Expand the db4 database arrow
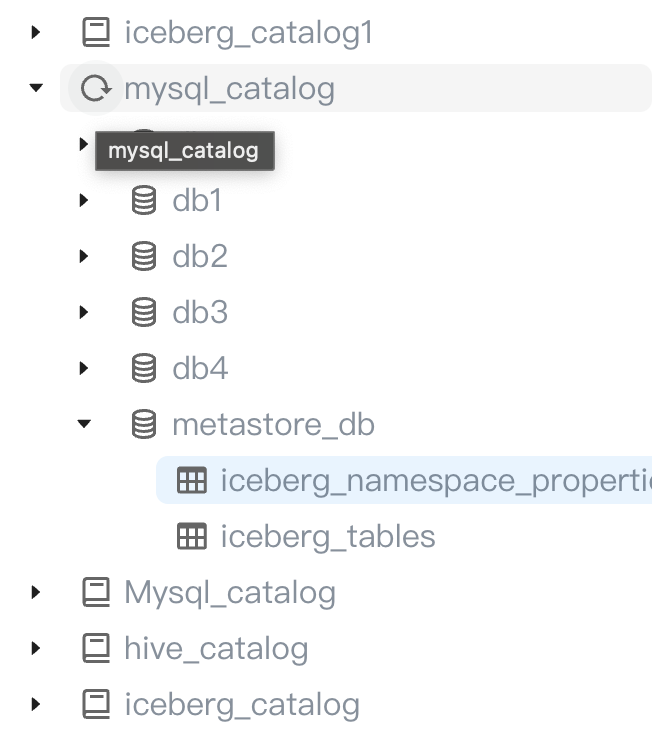Image resolution: width=672 pixels, height=744 pixels. 85,369
